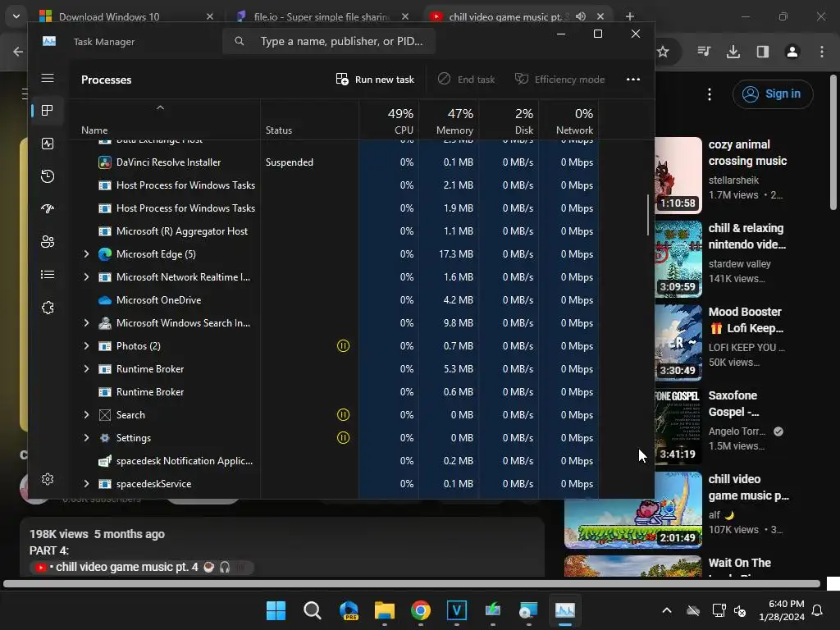This screenshot has width=840, height=630.
Task: Click the 17.3 MB memory value for Edge
Action: click(456, 254)
